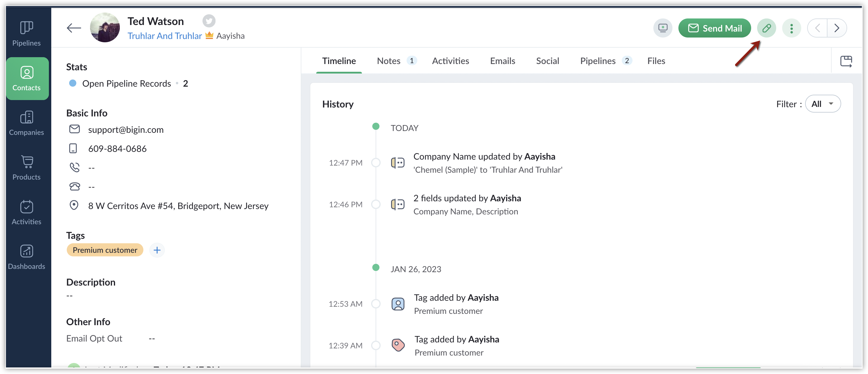The image size is (868, 374).
Task: Click the pencil edit contact icon
Action: (767, 28)
